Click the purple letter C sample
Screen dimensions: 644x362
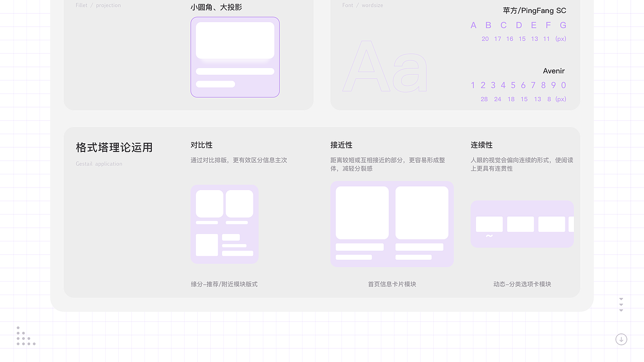504,25
